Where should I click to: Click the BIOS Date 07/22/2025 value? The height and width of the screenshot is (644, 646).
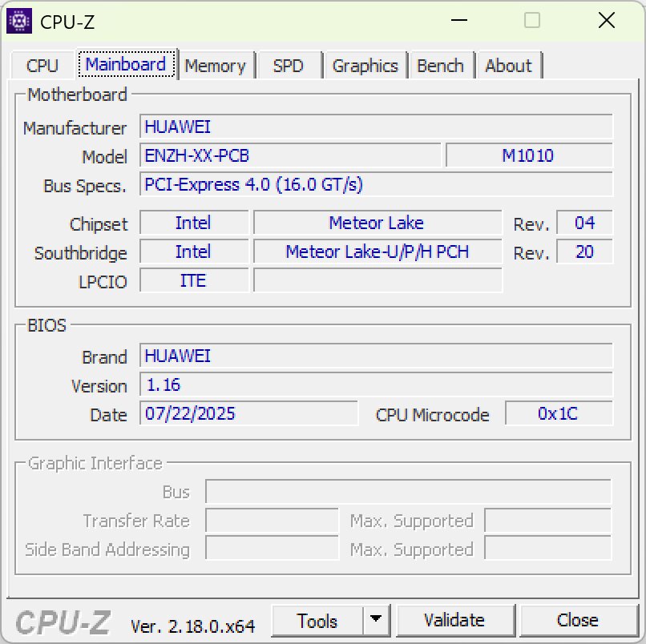point(248,413)
